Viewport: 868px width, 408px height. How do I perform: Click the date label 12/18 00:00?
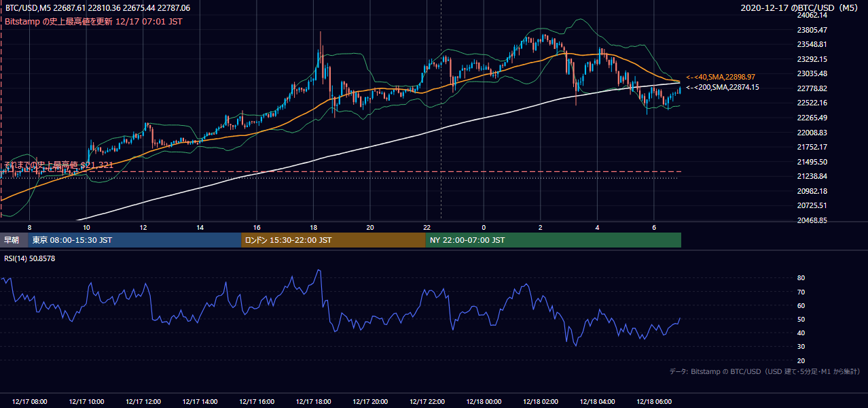coord(484,402)
